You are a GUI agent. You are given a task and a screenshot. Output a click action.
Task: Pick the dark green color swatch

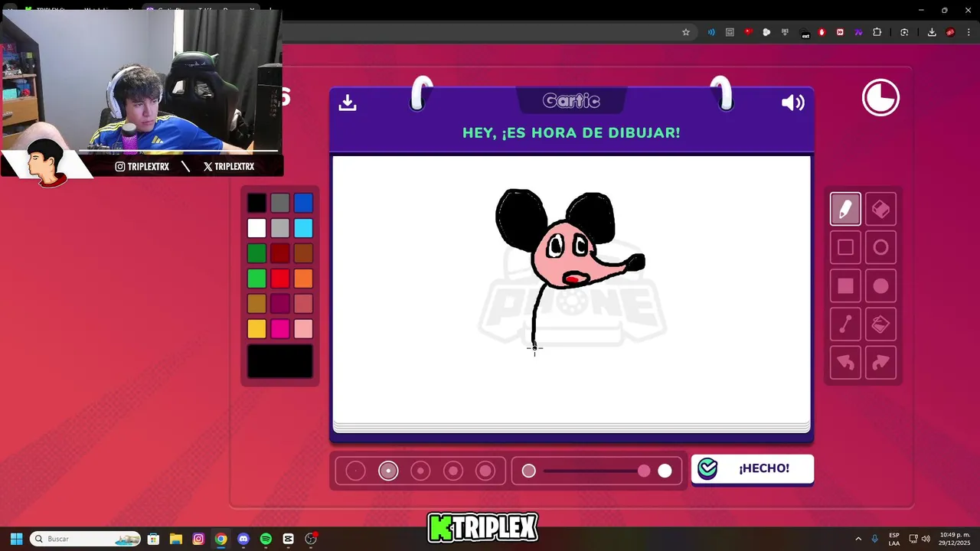256,253
